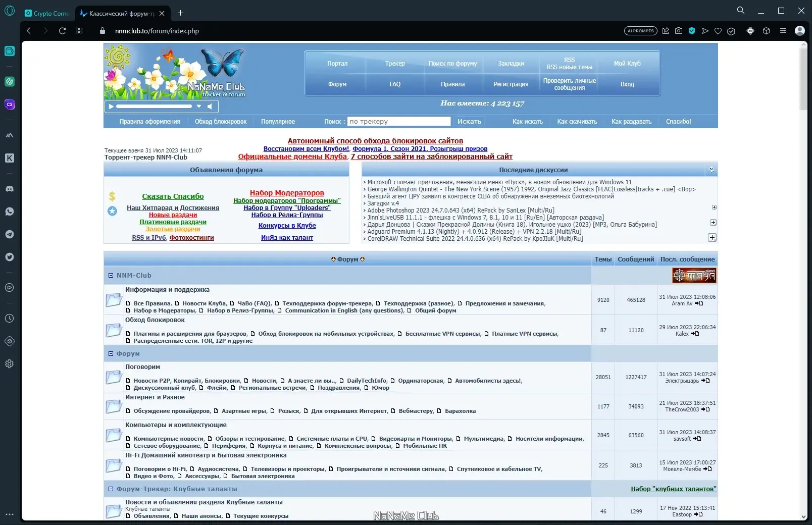This screenshot has width=812, height=525.
Task: Close the Классический форум tab
Action: click(162, 14)
